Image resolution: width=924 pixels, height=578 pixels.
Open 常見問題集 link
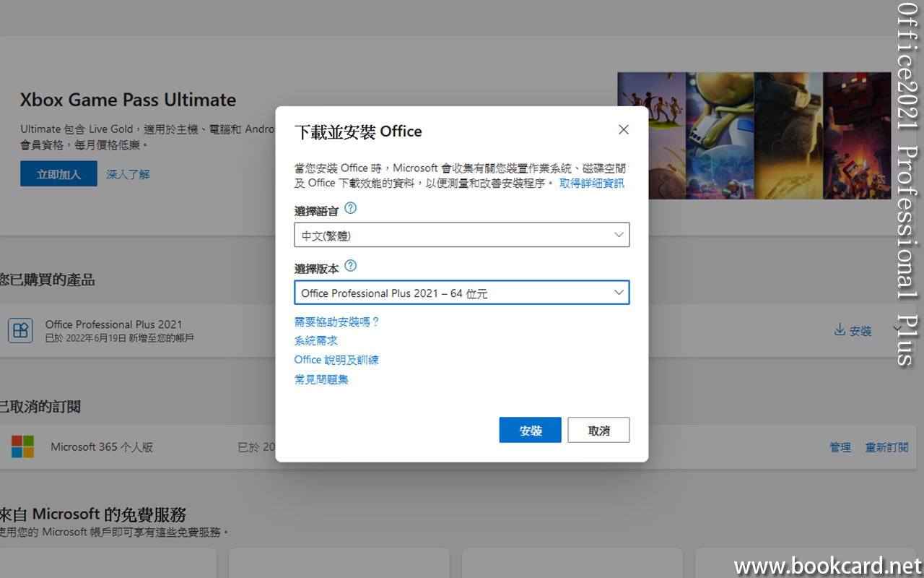[x=321, y=379]
